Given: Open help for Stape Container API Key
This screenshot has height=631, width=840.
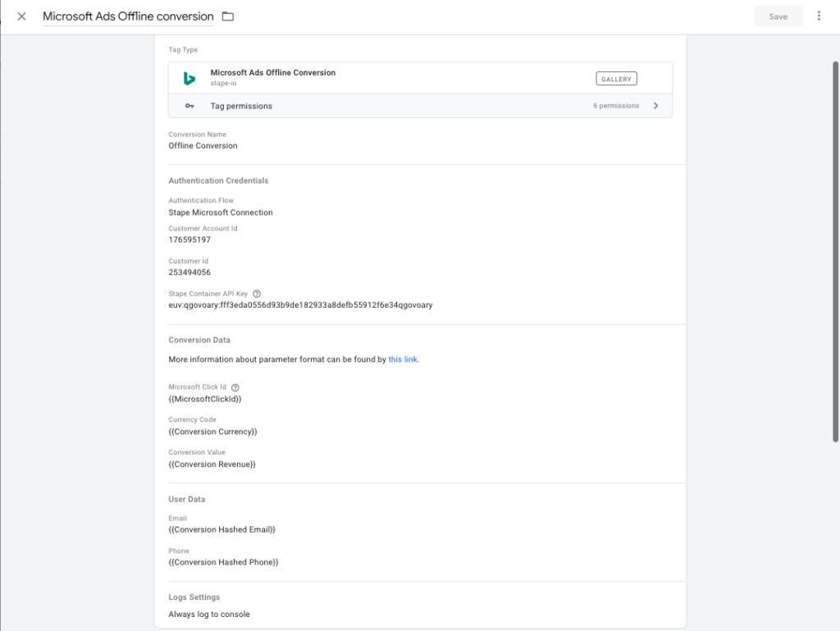Looking at the screenshot, I should click(257, 294).
